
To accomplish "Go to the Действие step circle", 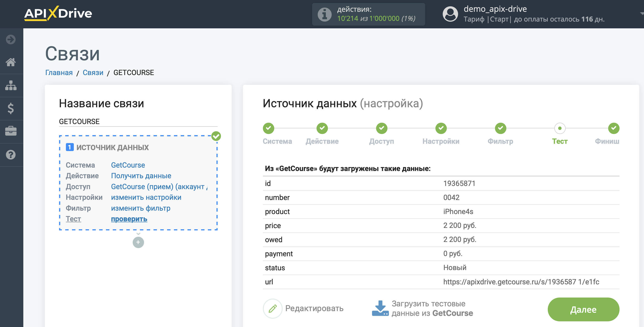I will (x=322, y=128).
